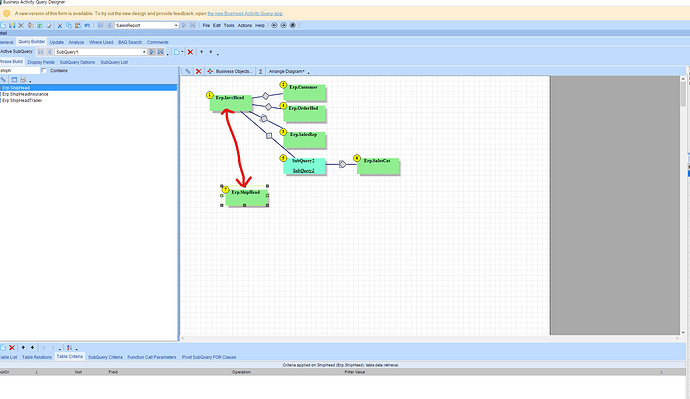Click the red X delete icon above diagram

[x=198, y=71]
